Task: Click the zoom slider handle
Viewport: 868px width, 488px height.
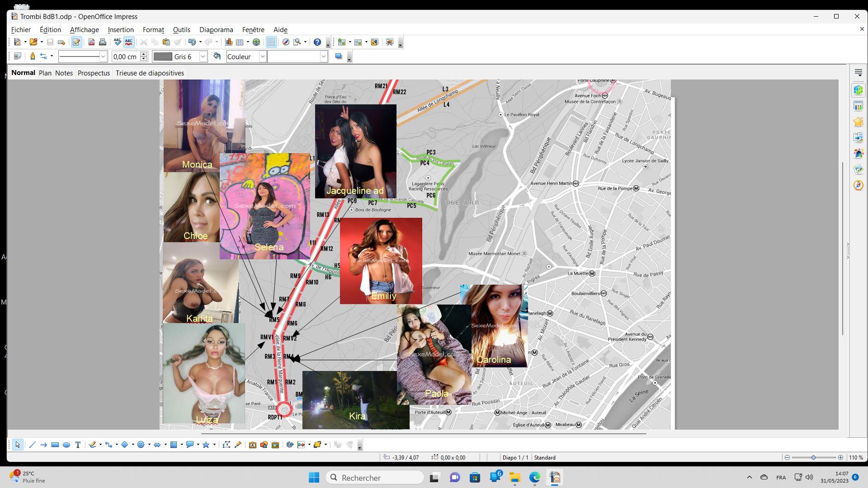Action: [x=813, y=458]
